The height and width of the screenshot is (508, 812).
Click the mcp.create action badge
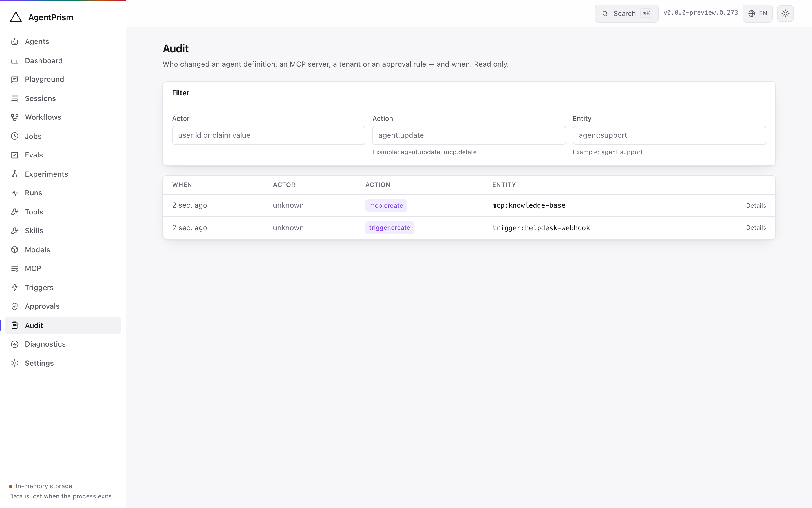click(386, 206)
